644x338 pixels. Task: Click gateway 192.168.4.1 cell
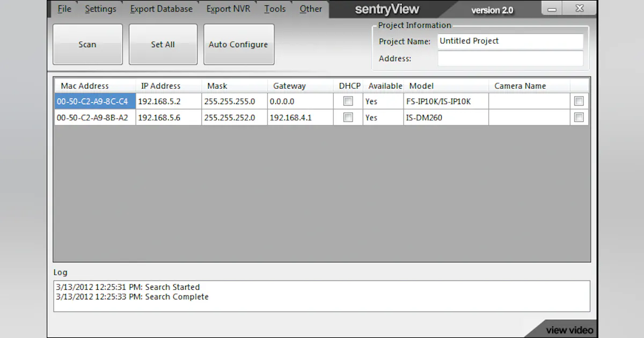(x=300, y=117)
